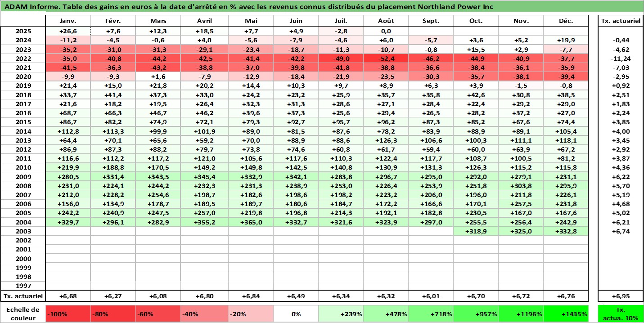Select the Sept. column header

pos(431,21)
